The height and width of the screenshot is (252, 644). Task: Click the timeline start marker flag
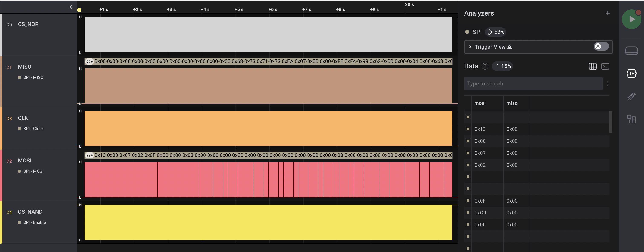(x=79, y=10)
